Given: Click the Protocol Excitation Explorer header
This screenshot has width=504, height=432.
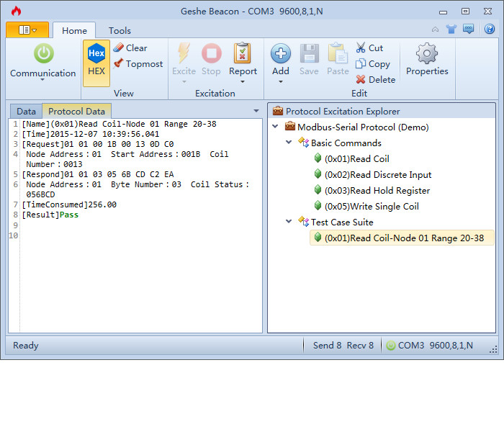Looking at the screenshot, I should point(381,111).
